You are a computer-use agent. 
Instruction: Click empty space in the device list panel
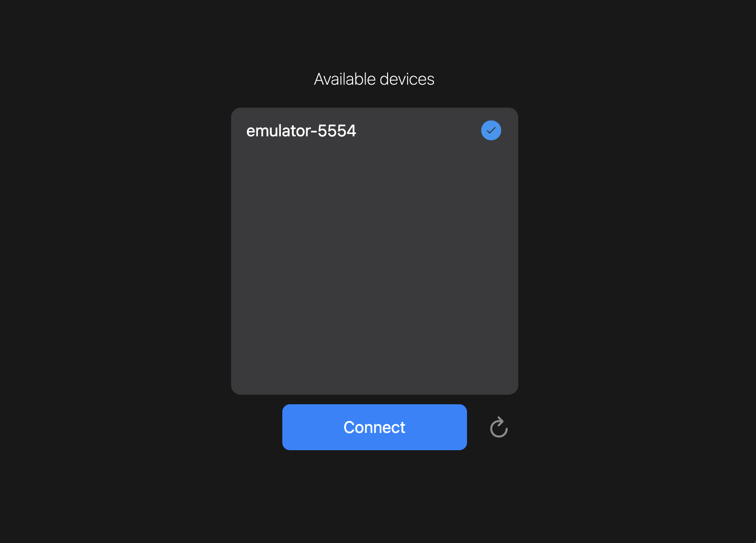[375, 268]
